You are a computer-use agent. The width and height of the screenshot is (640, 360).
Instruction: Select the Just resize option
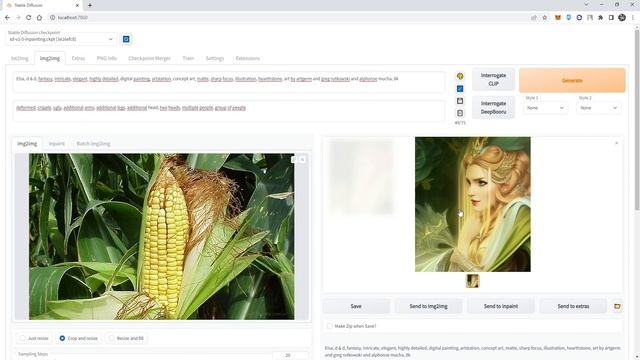point(34,338)
